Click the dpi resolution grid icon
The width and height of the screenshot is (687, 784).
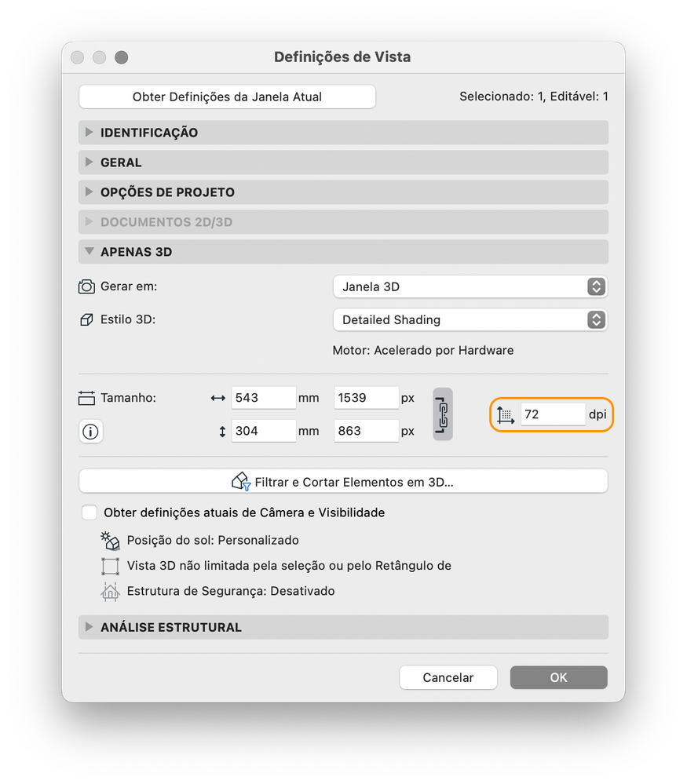pos(506,414)
